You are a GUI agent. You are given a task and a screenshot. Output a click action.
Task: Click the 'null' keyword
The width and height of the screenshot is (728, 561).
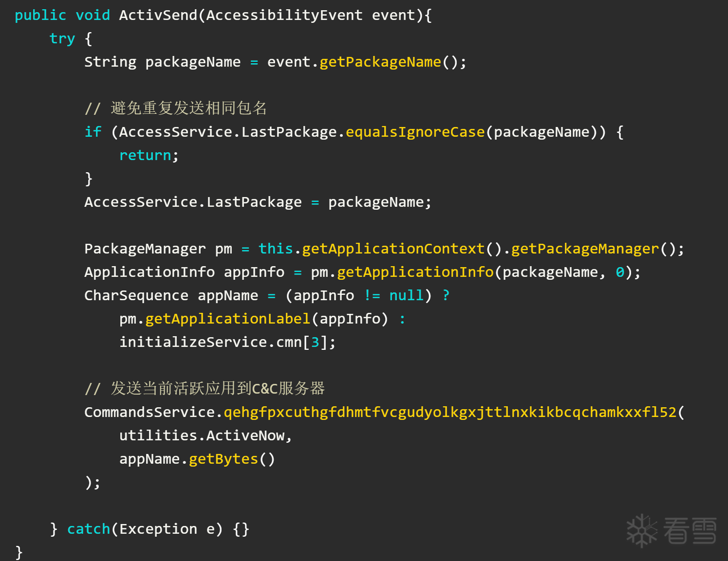(407, 295)
